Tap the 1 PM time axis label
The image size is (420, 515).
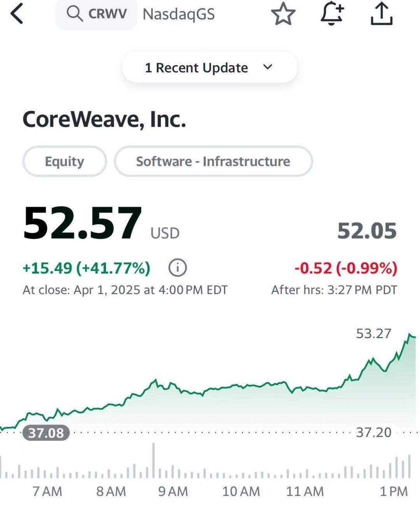click(x=394, y=491)
